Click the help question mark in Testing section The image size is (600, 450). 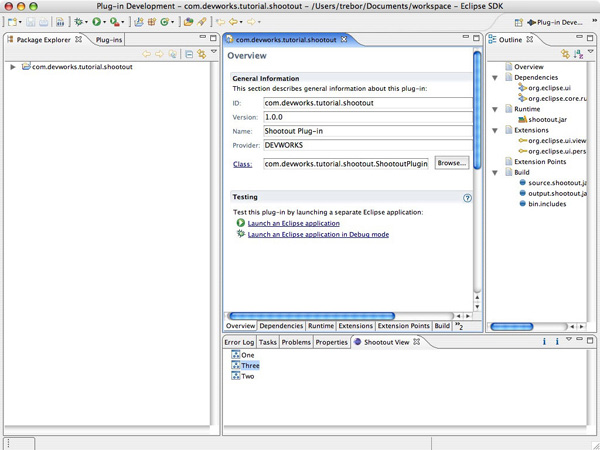(x=467, y=198)
